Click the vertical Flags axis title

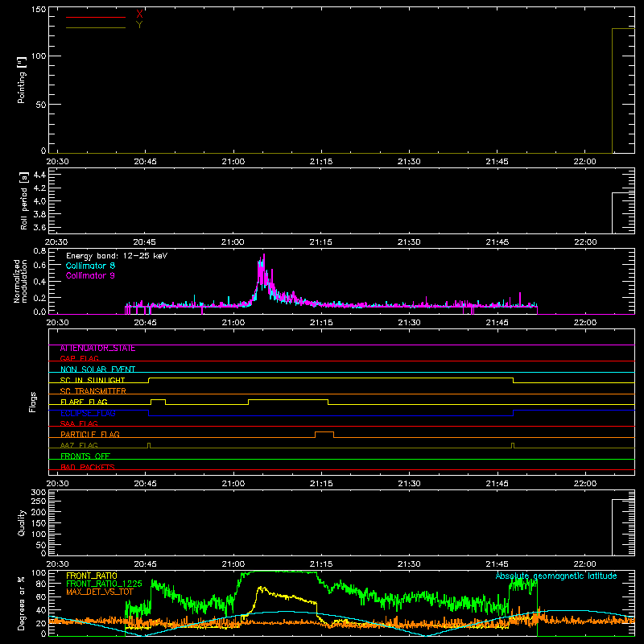32,402
